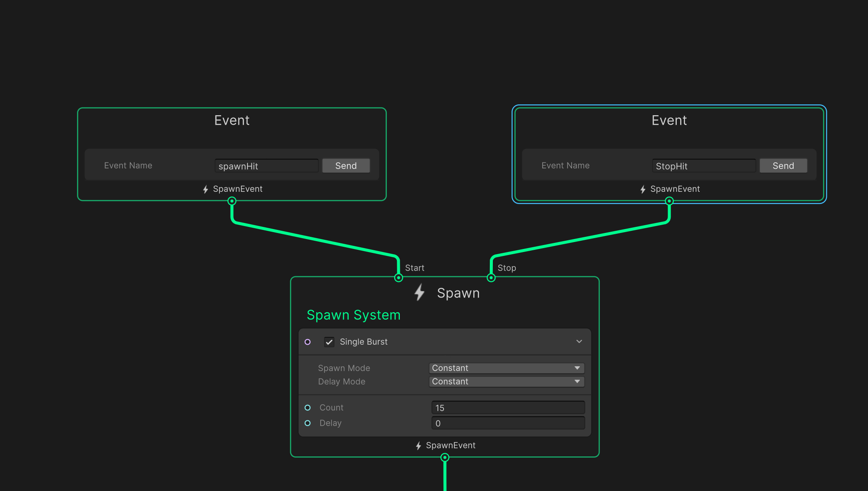This screenshot has width=868, height=491.
Task: Toggle the Single Burst checkbox
Action: [x=329, y=342]
